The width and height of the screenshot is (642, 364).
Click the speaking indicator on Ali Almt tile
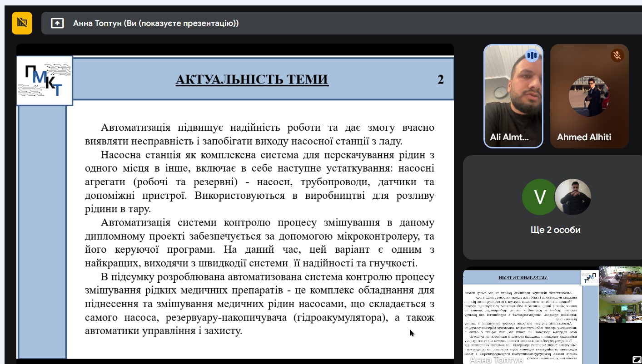coord(532,56)
